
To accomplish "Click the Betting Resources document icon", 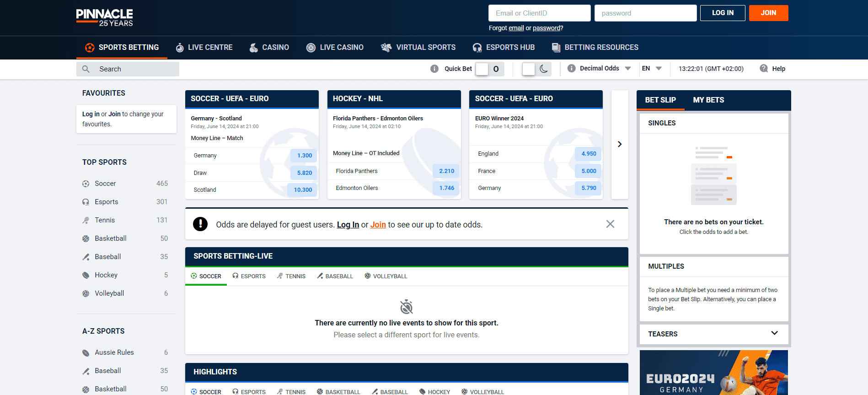I will click(556, 48).
